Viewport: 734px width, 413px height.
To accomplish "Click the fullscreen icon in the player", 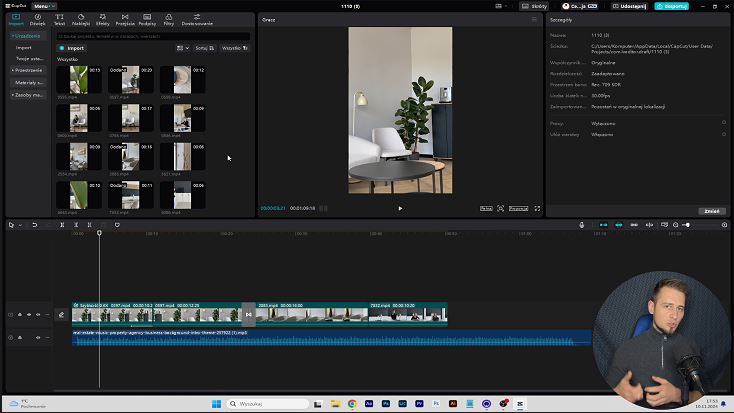I will [537, 208].
